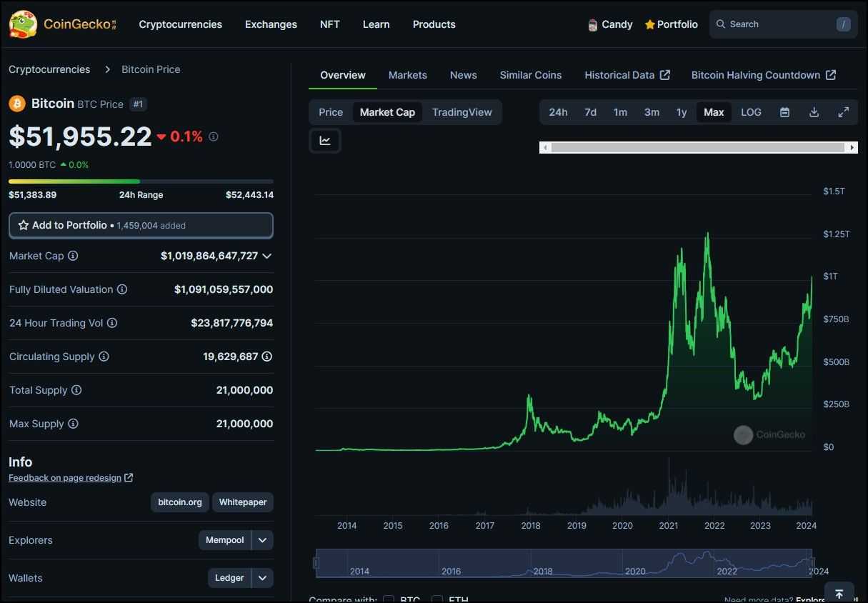Open the Similar Coins tab
Viewport: 868px width, 603px height.
tap(531, 75)
